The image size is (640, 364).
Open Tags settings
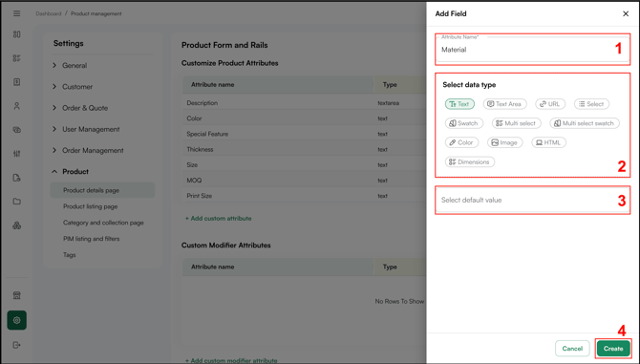[x=70, y=255]
